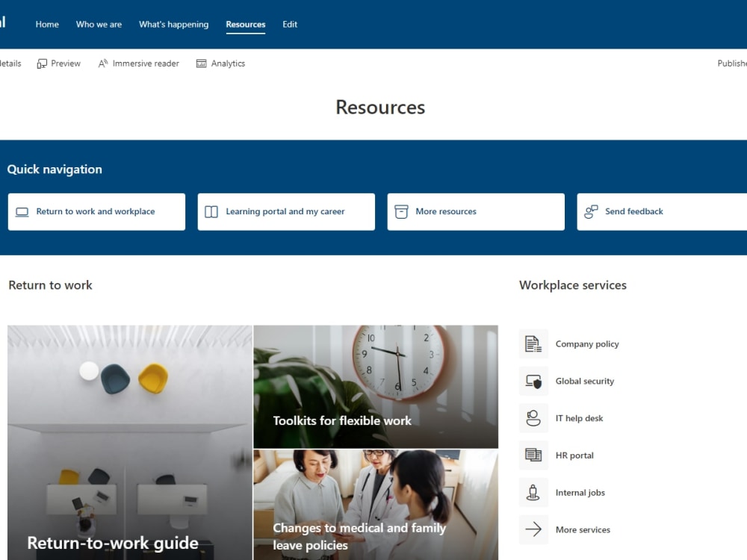Viewport: 747px width, 560px height.
Task: Open page Analytics
Action: [228, 63]
